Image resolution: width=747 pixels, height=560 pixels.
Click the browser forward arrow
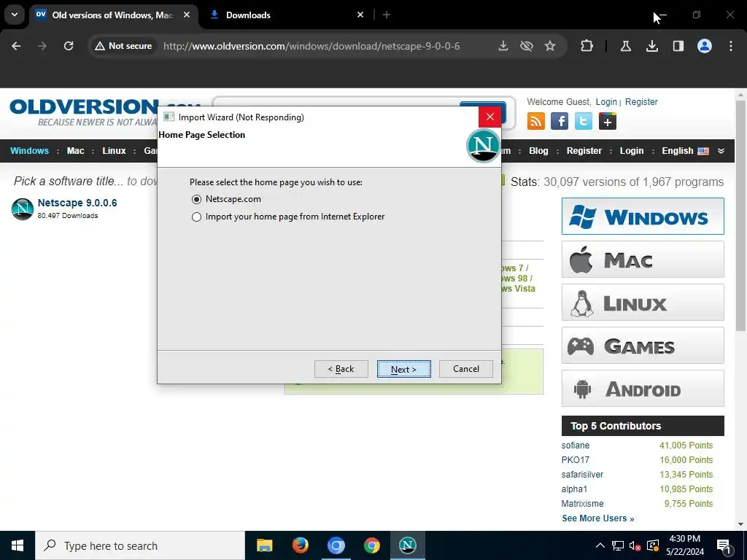(42, 46)
